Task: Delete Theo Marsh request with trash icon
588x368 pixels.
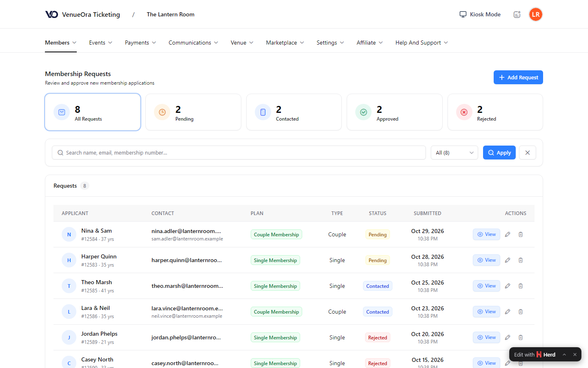Action: coord(521,286)
